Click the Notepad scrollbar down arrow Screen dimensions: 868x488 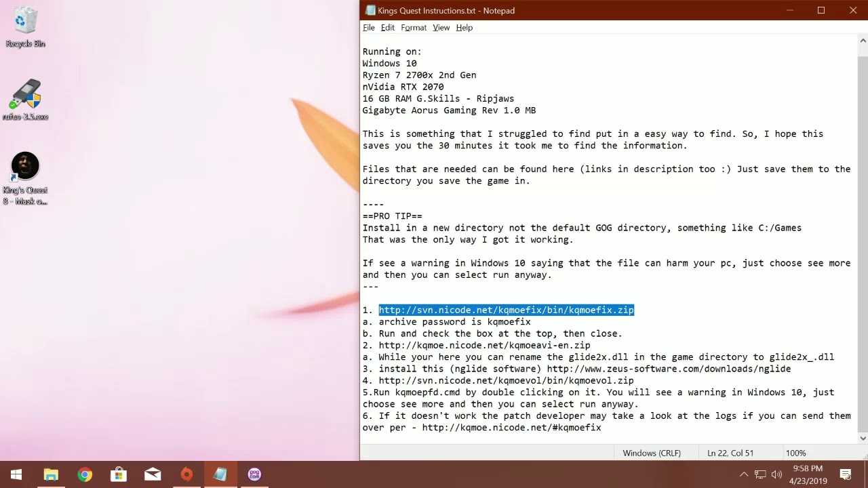pos(863,439)
